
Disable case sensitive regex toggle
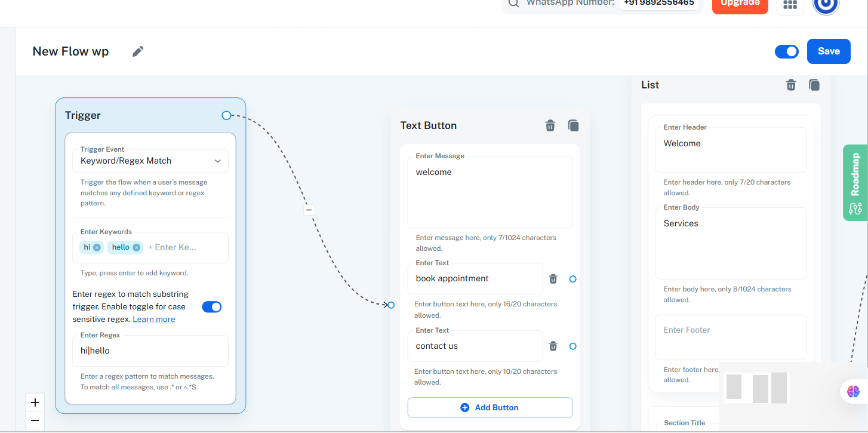[211, 307]
